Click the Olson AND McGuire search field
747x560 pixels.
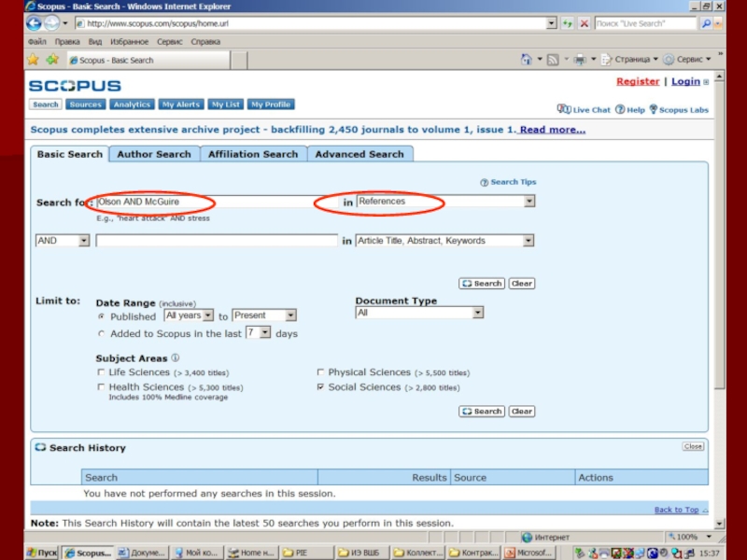pos(217,202)
